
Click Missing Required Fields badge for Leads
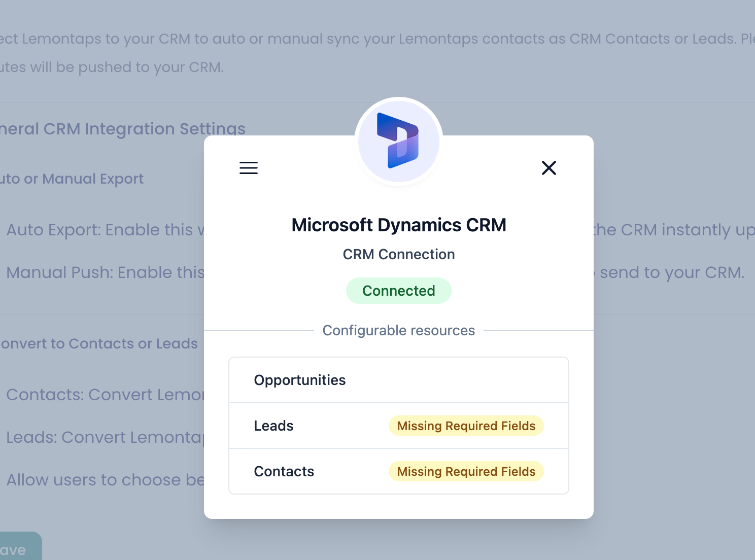(466, 426)
